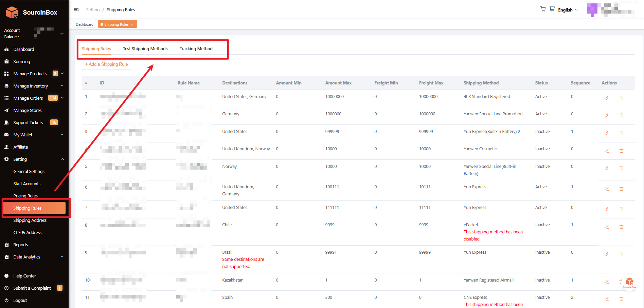Click the SourcinBox logo

coord(32,13)
